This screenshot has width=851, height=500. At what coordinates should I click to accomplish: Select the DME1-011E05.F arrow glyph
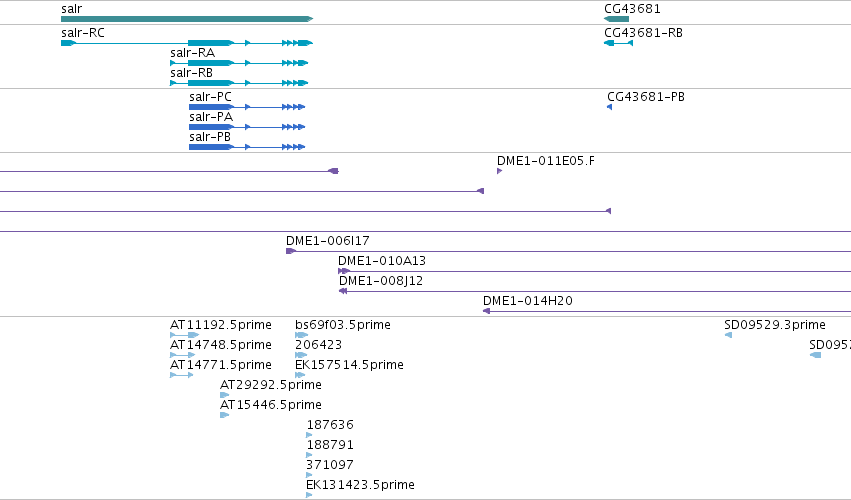click(499, 171)
